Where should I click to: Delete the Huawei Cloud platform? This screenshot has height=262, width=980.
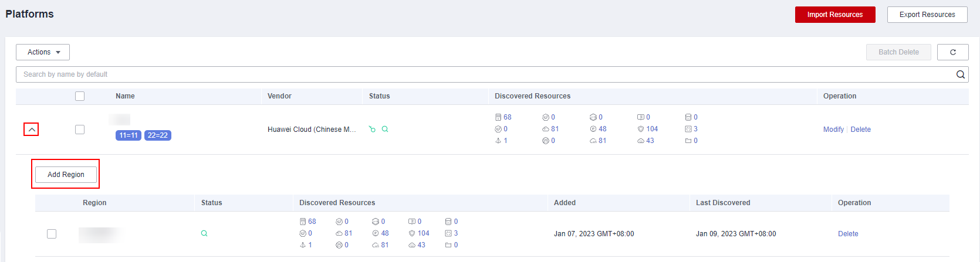pos(860,130)
